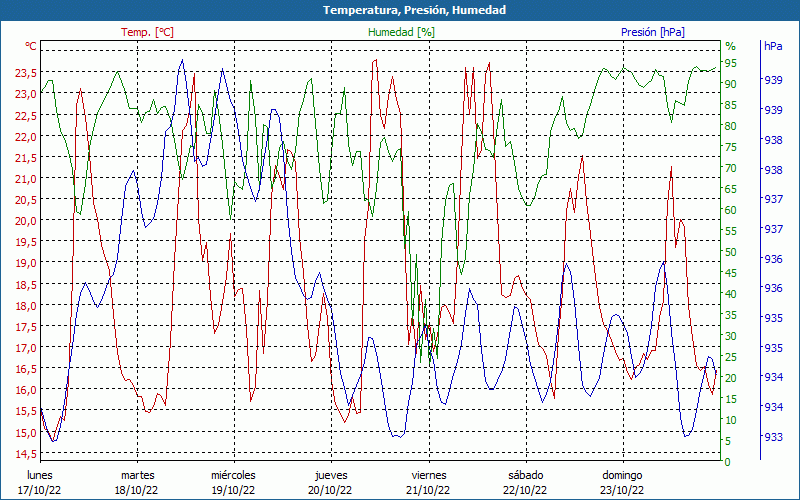Click the date "21/10/22"
This screenshot has width=800, height=500.
[x=428, y=491]
